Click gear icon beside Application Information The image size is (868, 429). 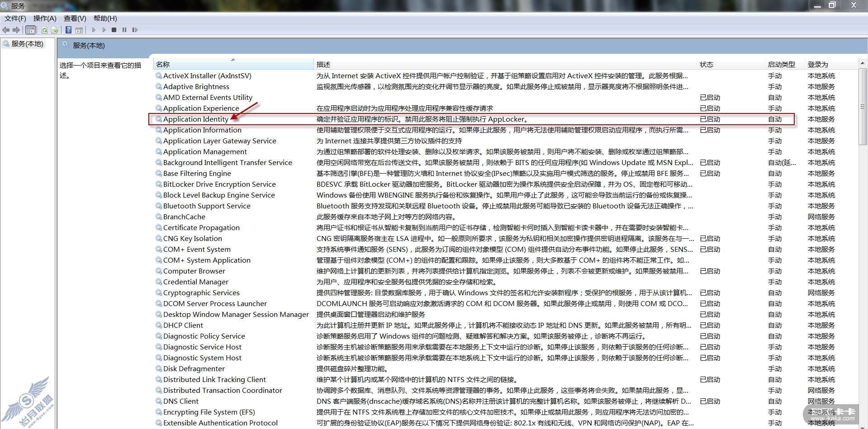[159, 130]
